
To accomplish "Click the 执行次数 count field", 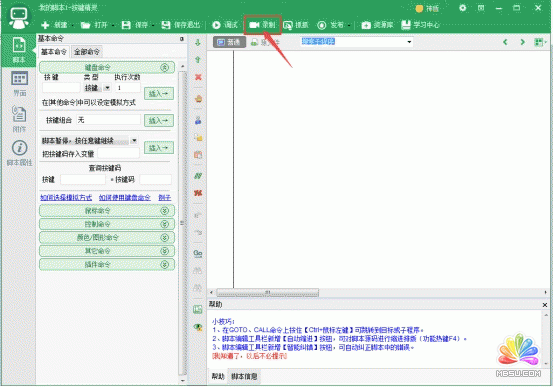I will click(x=128, y=88).
